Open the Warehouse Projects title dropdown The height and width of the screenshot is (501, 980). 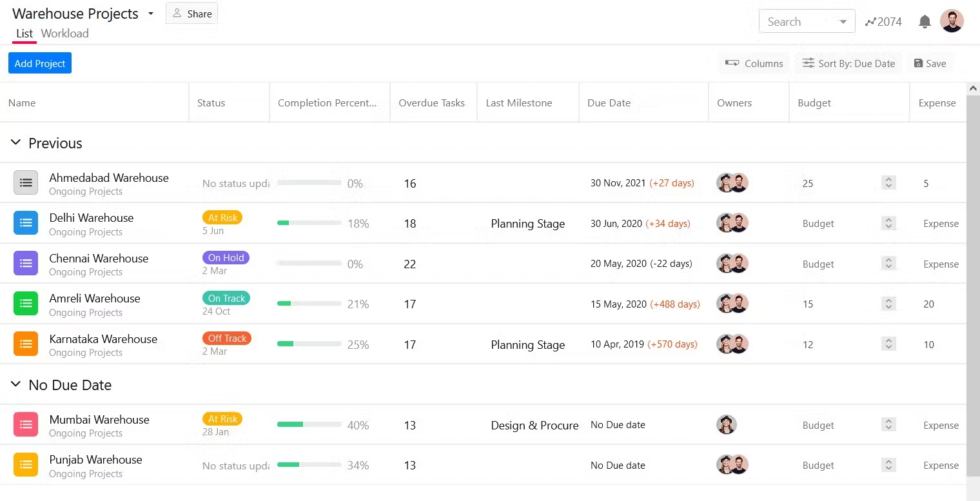click(x=151, y=14)
